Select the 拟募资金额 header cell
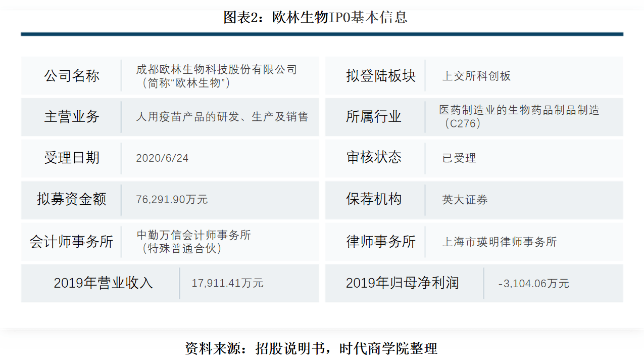Screen dimensions: 644x361 tap(71, 200)
